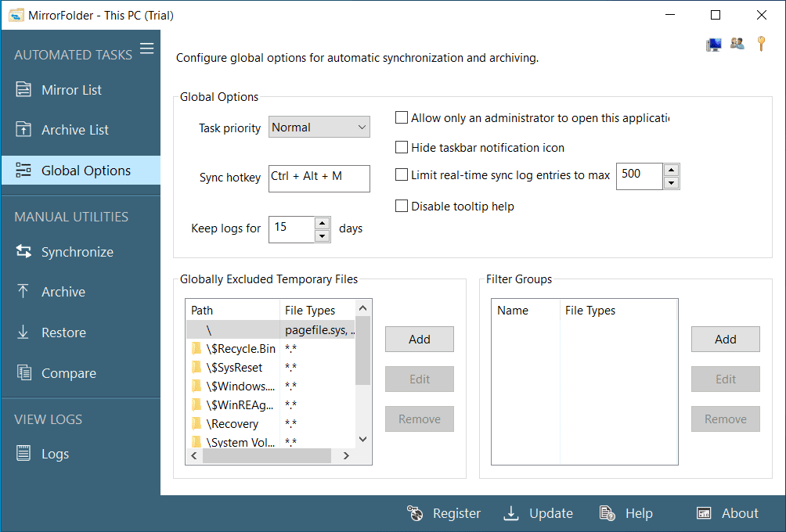This screenshot has width=786, height=532.
Task: Check Disable tooltip help option
Action: (x=402, y=207)
